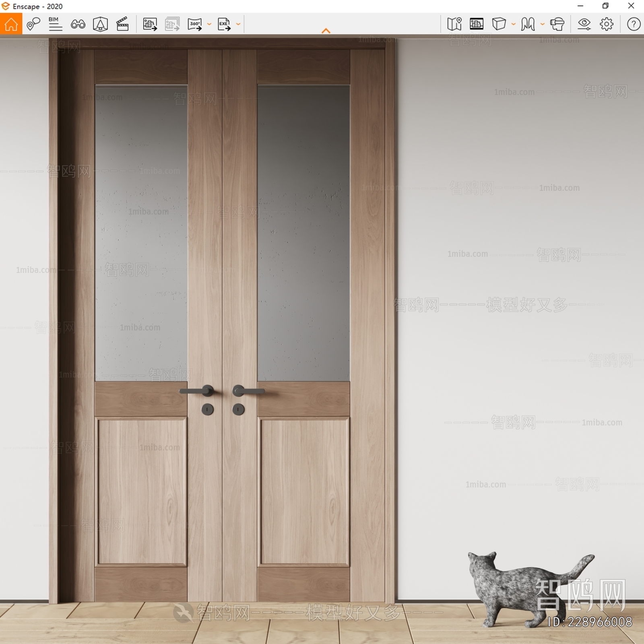Click the batch rendering export icon

point(172,24)
